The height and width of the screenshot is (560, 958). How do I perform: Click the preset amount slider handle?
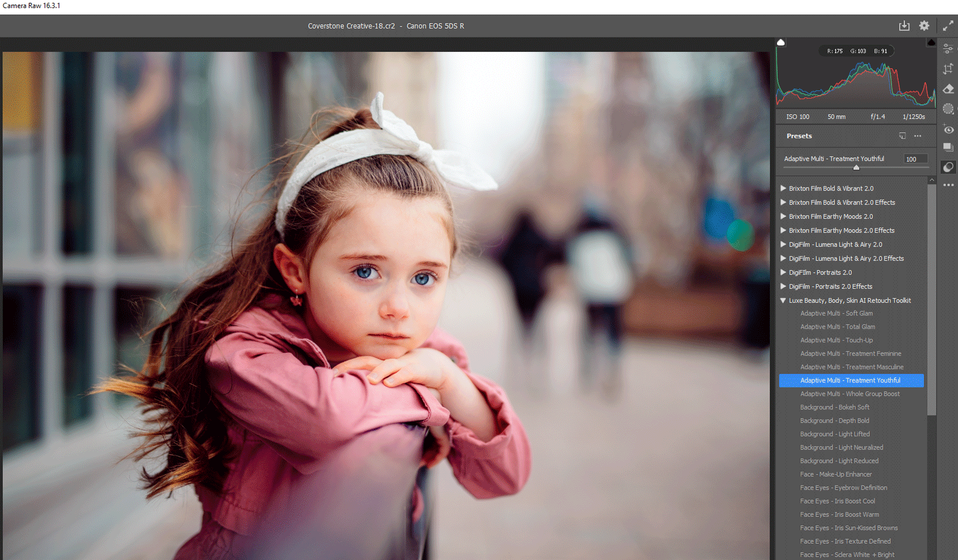pyautogui.click(x=856, y=168)
